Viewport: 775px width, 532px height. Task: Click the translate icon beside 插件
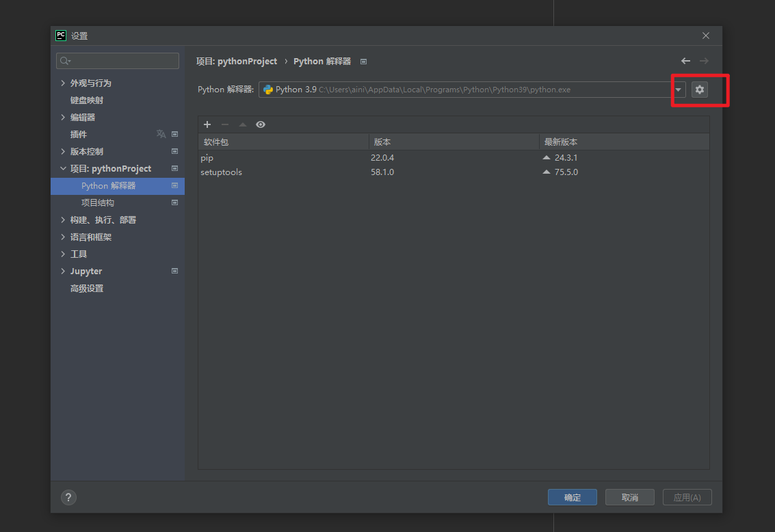(161, 134)
